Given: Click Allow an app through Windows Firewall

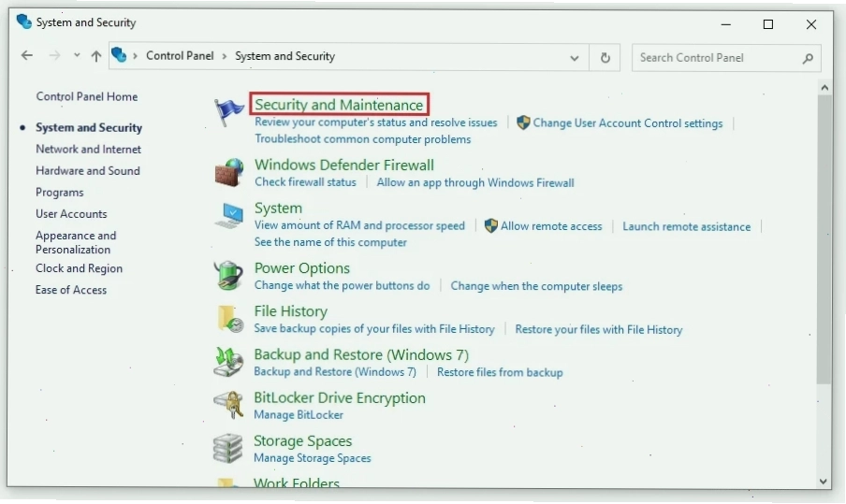Looking at the screenshot, I should tap(475, 182).
